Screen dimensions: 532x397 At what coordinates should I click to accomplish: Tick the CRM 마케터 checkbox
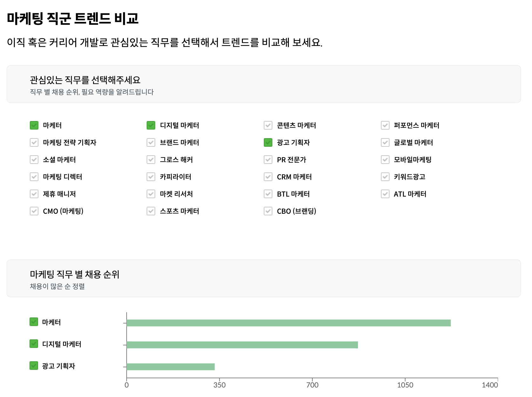(268, 177)
